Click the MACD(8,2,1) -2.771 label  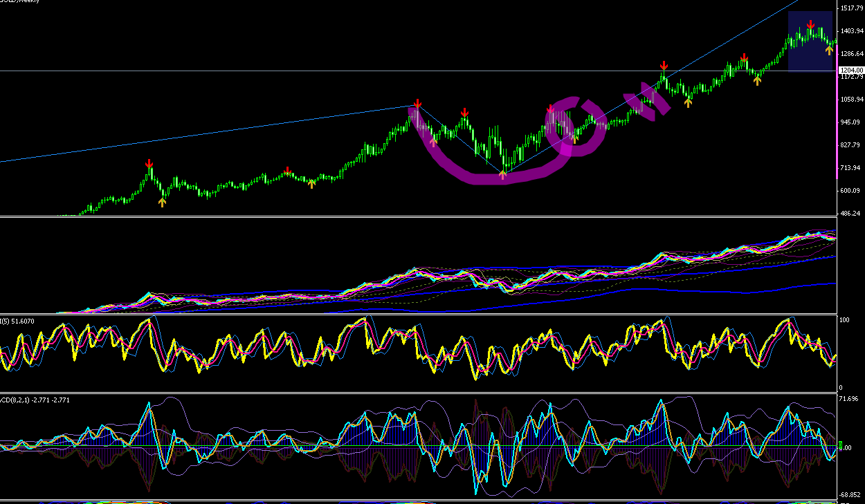pos(35,400)
